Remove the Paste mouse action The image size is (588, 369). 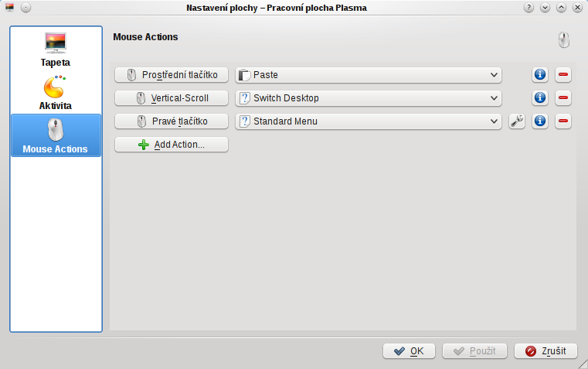[x=563, y=75]
